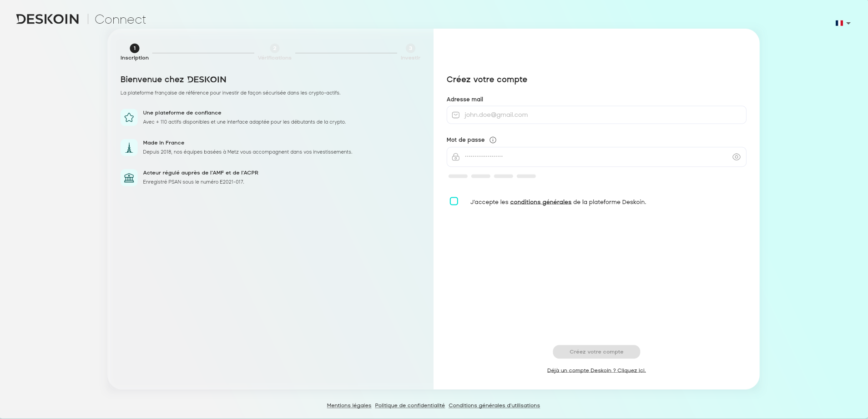Open the Déjà un compte Deskoin link
Screen dimensions: 868x419
pyautogui.click(x=596, y=370)
